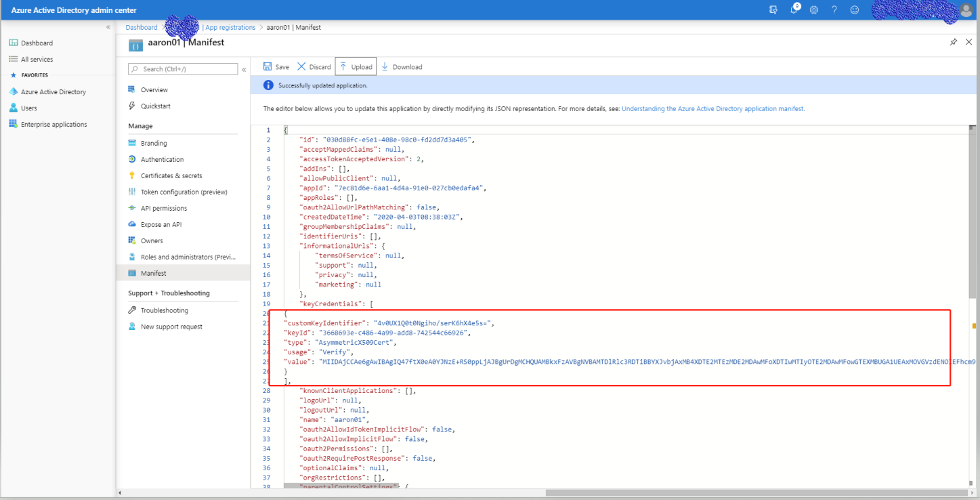Click "type": "AsymmetricX509Cert" line
Screen dimensions: 980x500
tap(340, 342)
